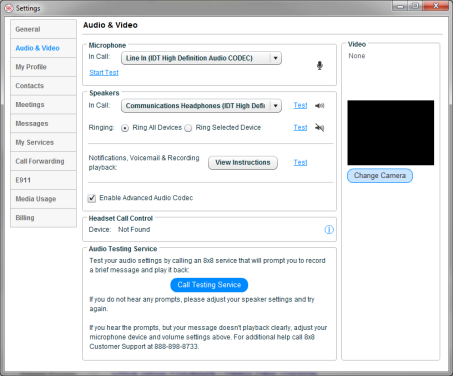The width and height of the screenshot is (453, 376).
Task: Click the muted speaker icon beside Ringing Test
Action: pyautogui.click(x=320, y=128)
